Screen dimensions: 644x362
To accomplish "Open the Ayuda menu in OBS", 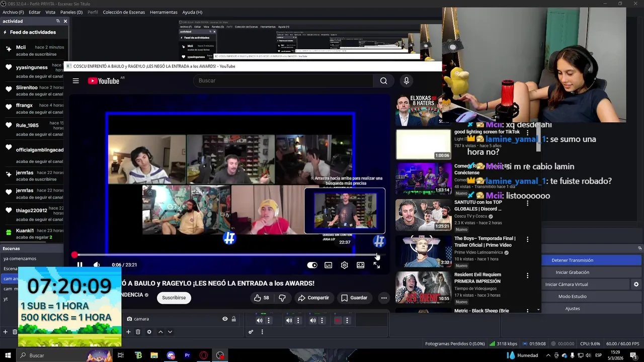I will pyautogui.click(x=192, y=12).
